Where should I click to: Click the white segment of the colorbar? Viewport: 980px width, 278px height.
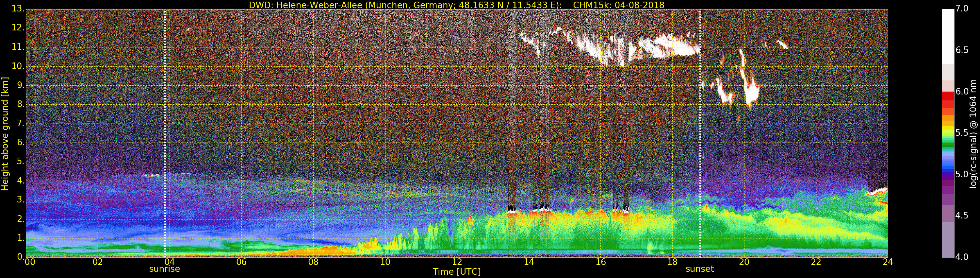pyautogui.click(x=948, y=36)
